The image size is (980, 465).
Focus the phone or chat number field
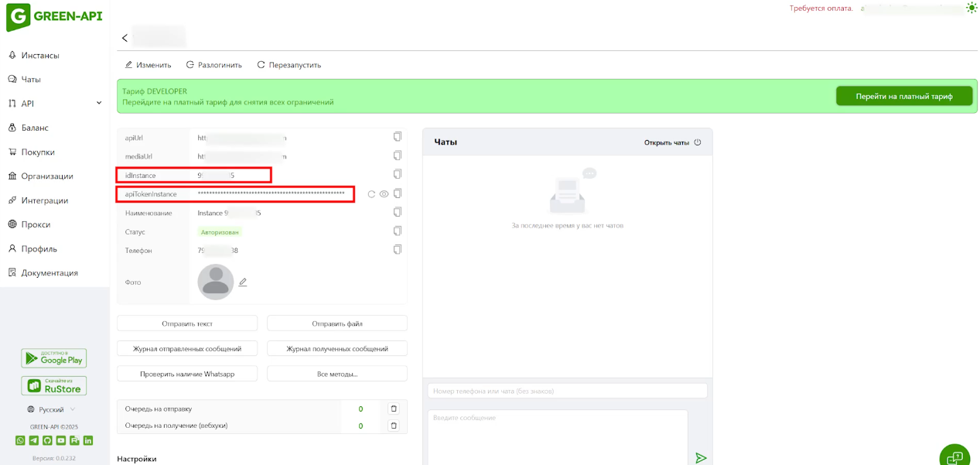coord(567,391)
